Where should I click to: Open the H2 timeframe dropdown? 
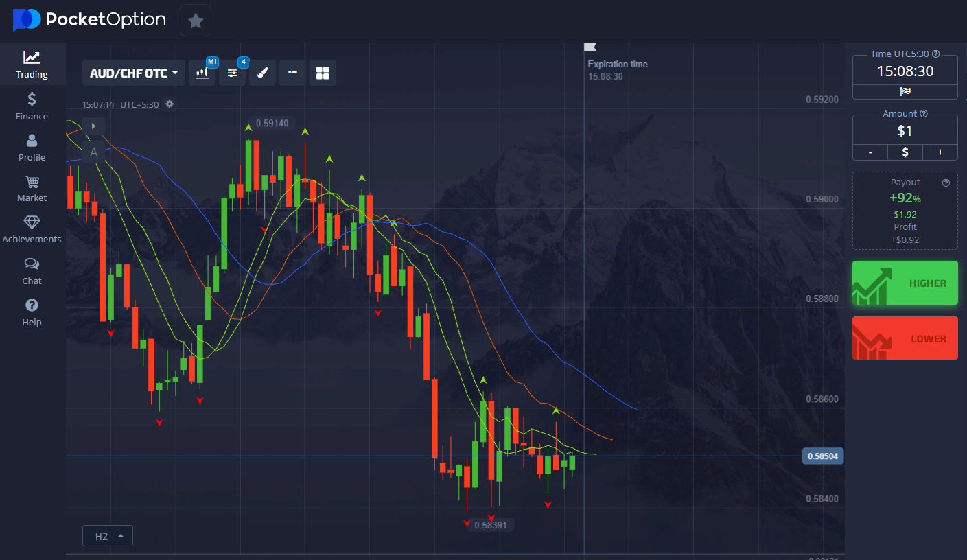[107, 535]
